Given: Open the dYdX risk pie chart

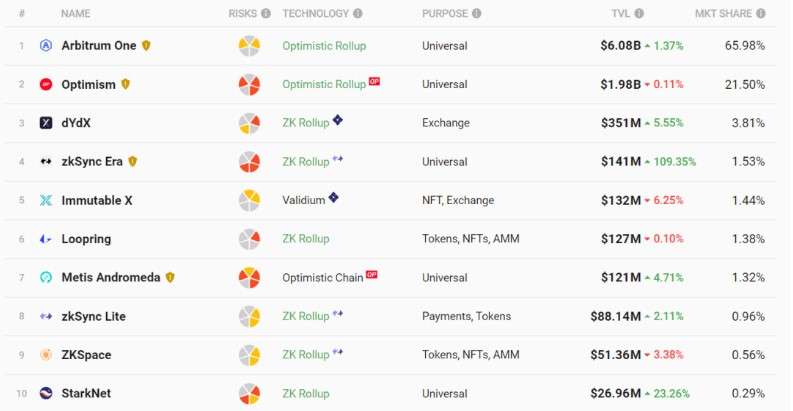Looking at the screenshot, I should 249,123.
